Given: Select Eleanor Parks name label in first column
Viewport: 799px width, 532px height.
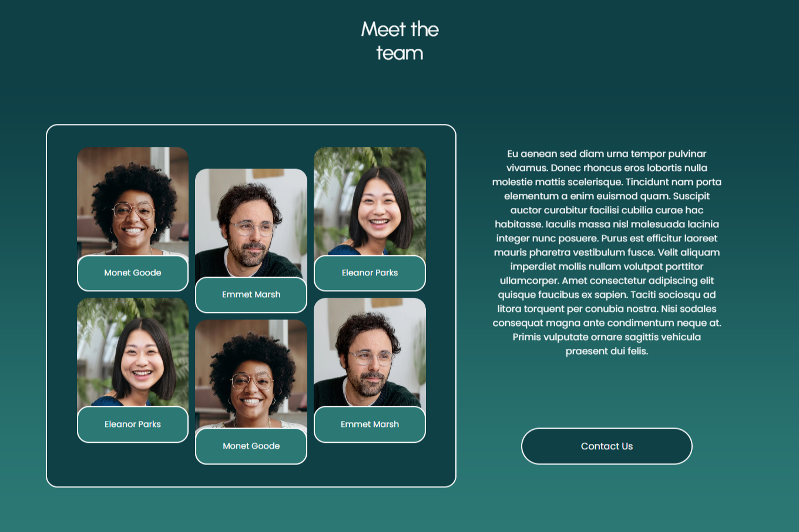Looking at the screenshot, I should pos(133,425).
